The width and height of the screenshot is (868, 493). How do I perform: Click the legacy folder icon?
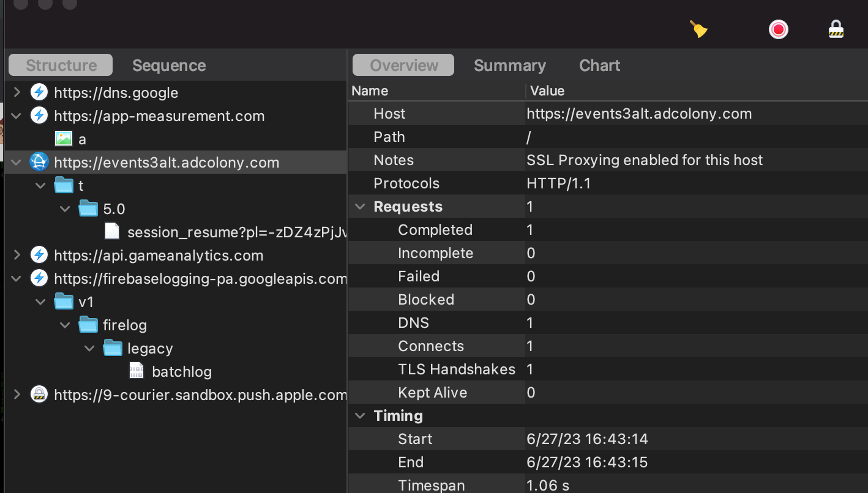tap(113, 347)
